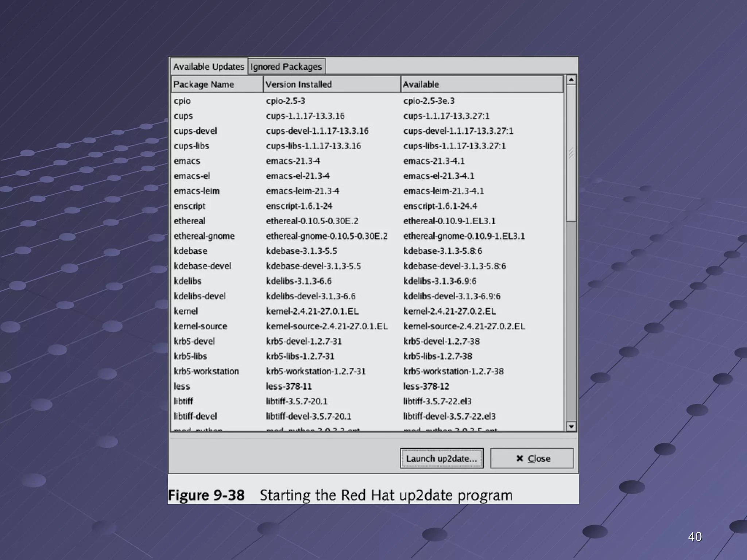Image resolution: width=747 pixels, height=560 pixels.
Task: Launch up2date with the button
Action: tap(442, 458)
